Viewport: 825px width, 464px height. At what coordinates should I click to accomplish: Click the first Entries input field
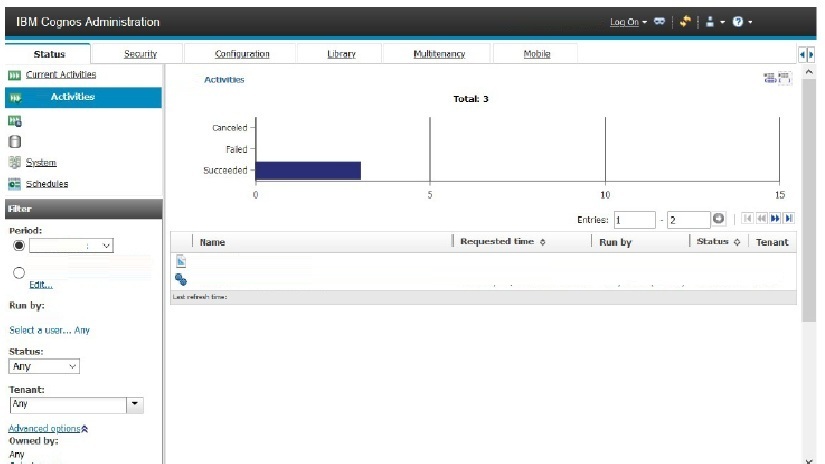click(634, 220)
